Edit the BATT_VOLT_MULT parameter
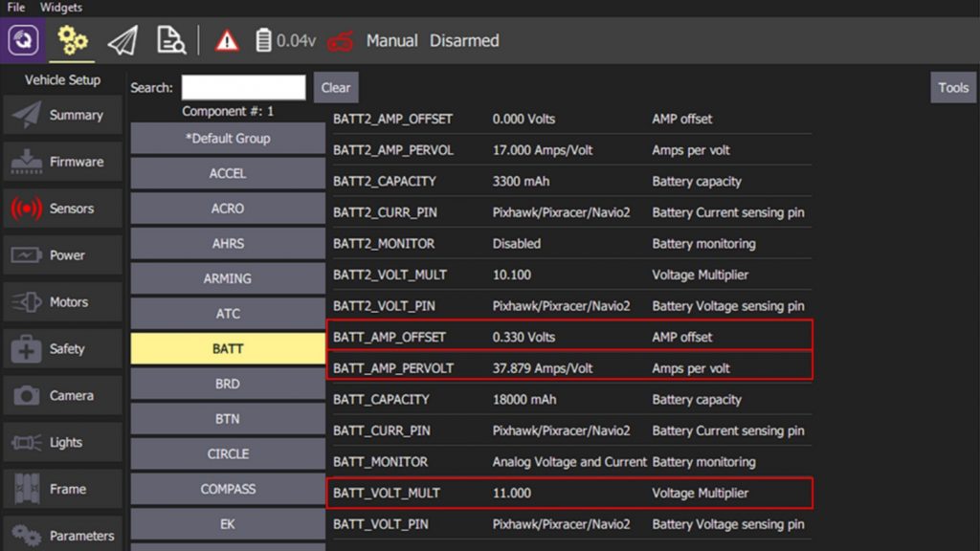The height and width of the screenshot is (551, 980). coord(569,493)
